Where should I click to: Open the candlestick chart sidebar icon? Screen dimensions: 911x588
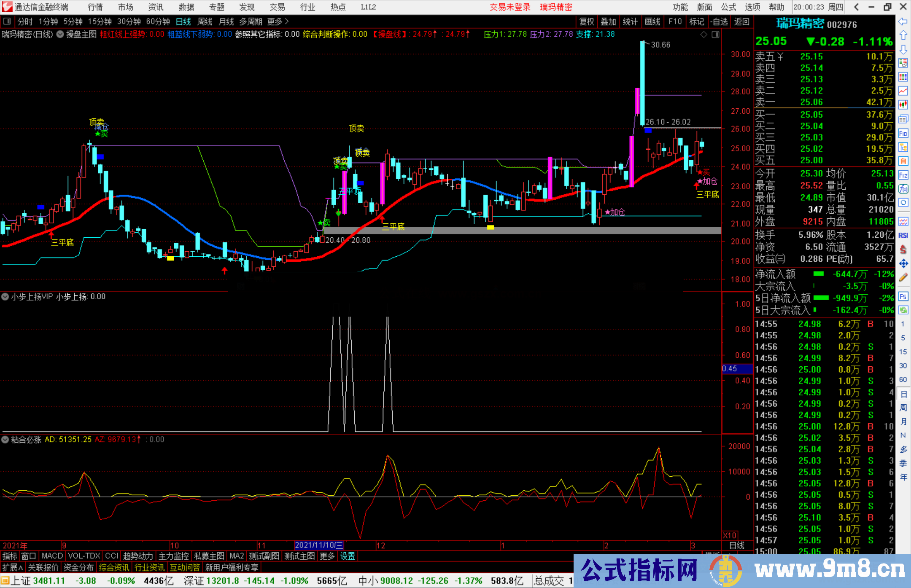903,105
